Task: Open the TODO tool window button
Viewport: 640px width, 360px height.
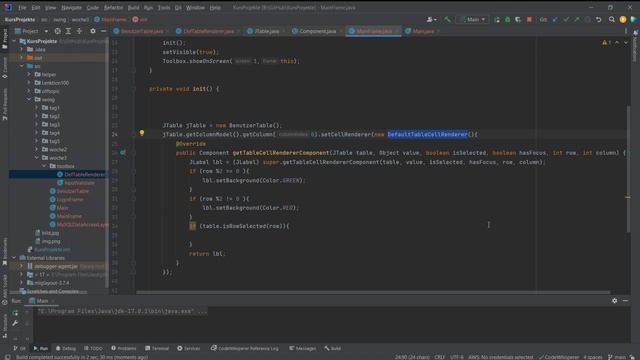Action: [x=93, y=349]
